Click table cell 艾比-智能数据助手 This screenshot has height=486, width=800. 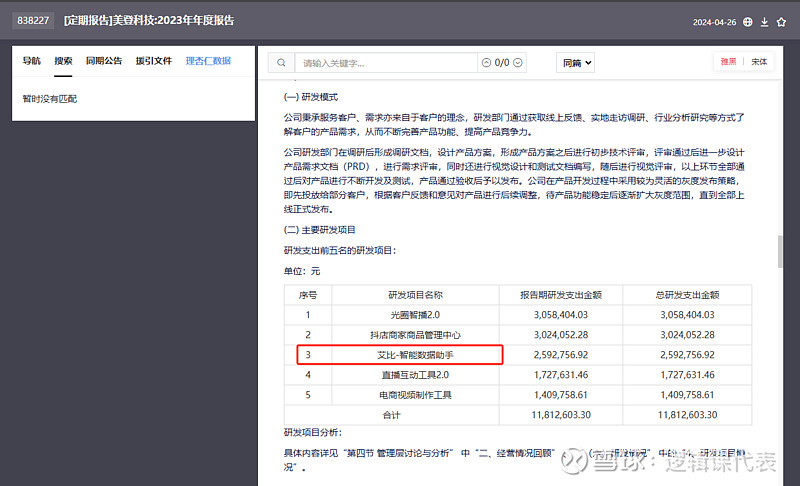[x=415, y=355]
